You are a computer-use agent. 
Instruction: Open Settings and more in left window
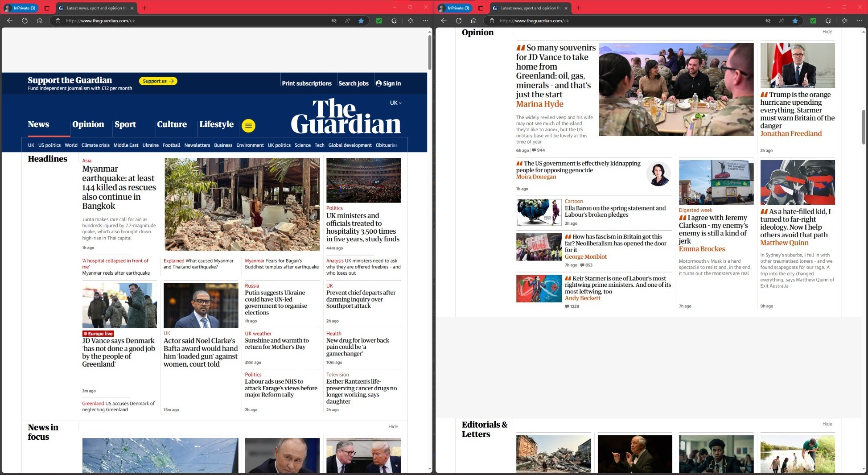425,21
